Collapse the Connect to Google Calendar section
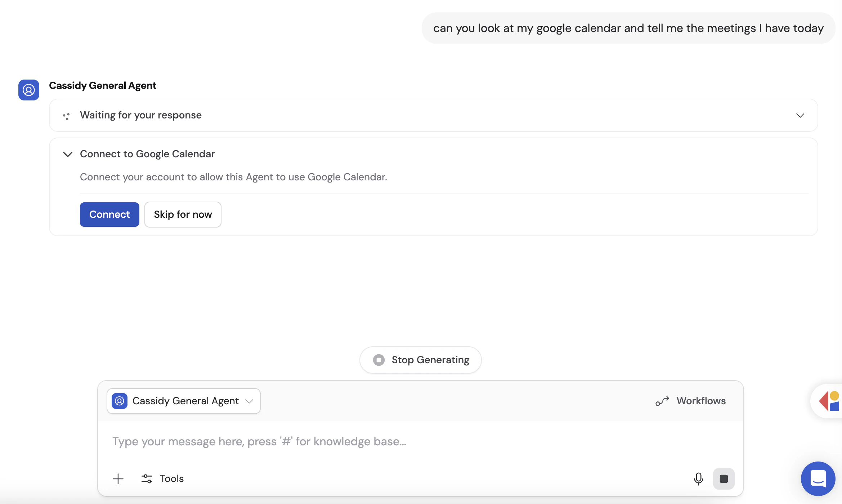This screenshot has height=504, width=842. (x=67, y=154)
